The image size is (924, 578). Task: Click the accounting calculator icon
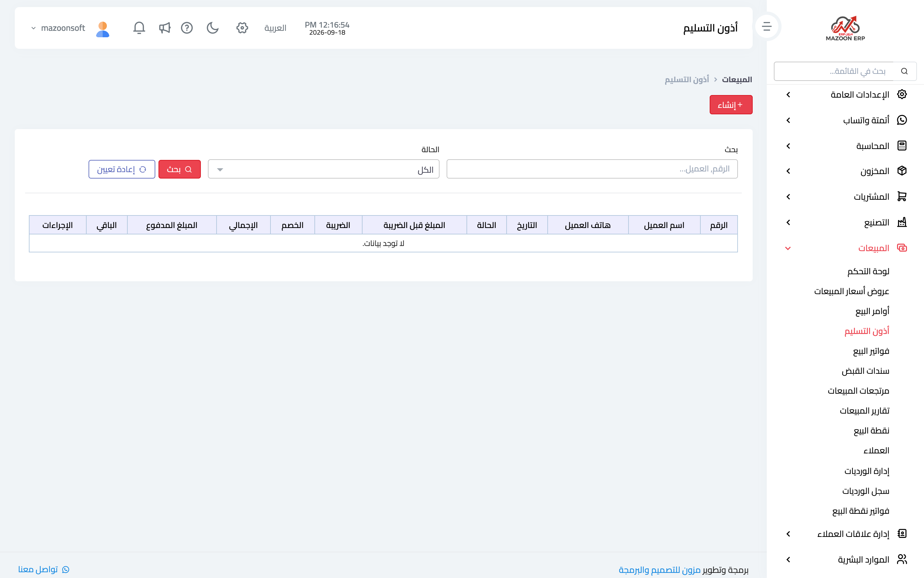click(x=902, y=146)
